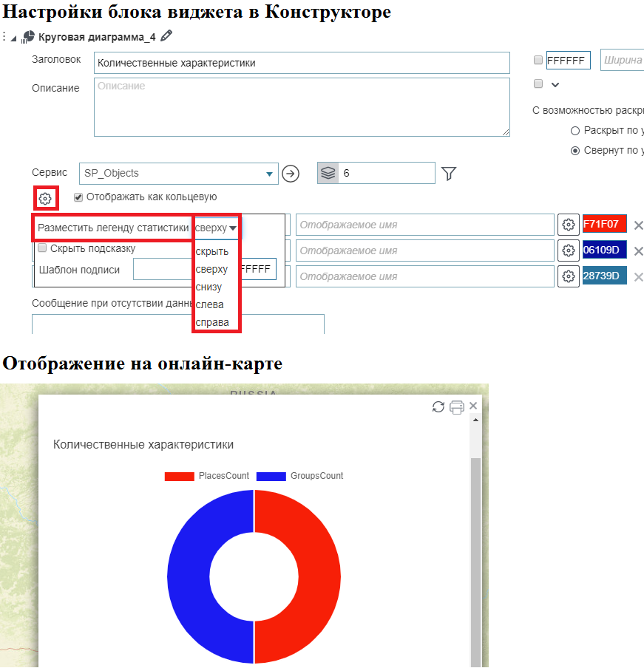Choose 'снизу' from legend position list
This screenshot has width=644, height=668.
(209, 287)
